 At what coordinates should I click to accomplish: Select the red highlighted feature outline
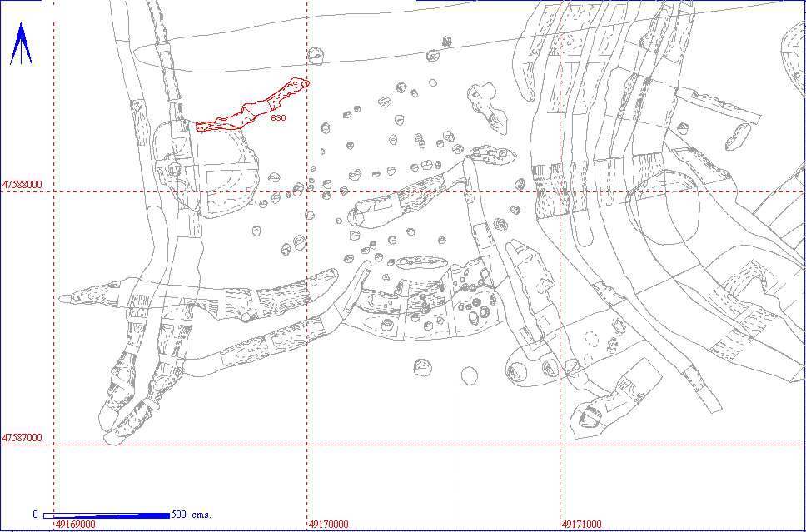point(251,106)
